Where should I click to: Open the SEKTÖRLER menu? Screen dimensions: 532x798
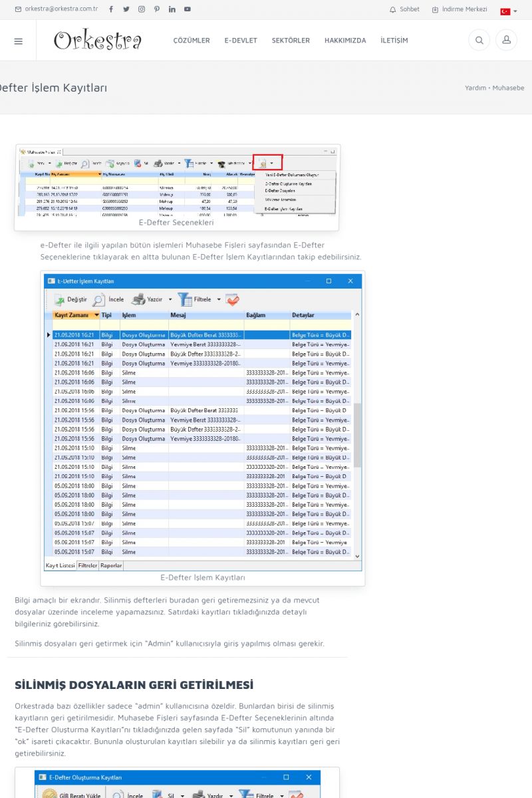tap(291, 41)
